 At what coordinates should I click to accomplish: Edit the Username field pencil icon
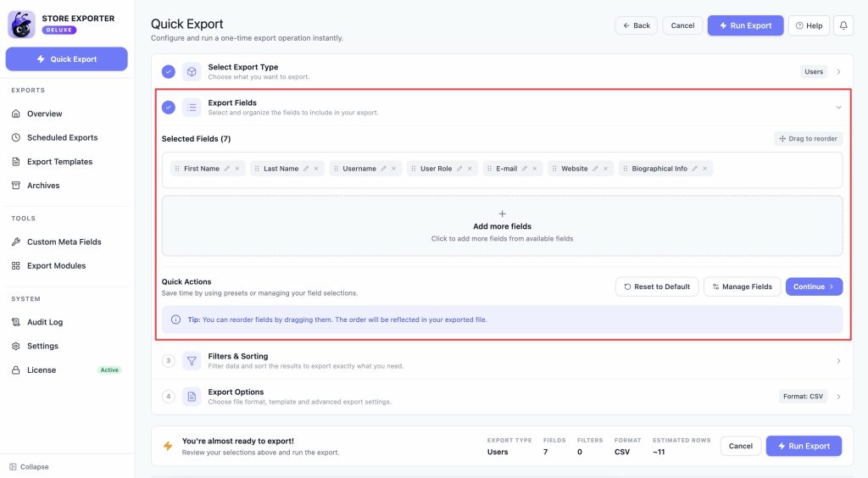(x=384, y=169)
